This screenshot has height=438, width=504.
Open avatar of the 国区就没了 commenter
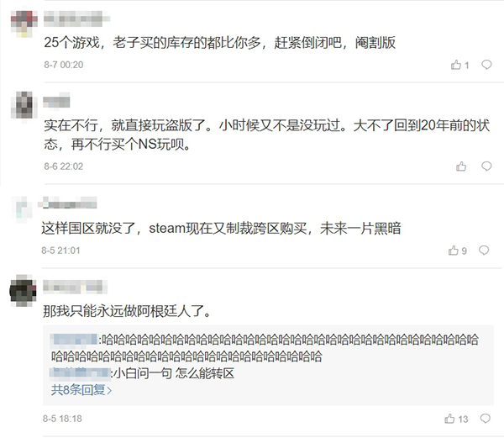(x=22, y=209)
